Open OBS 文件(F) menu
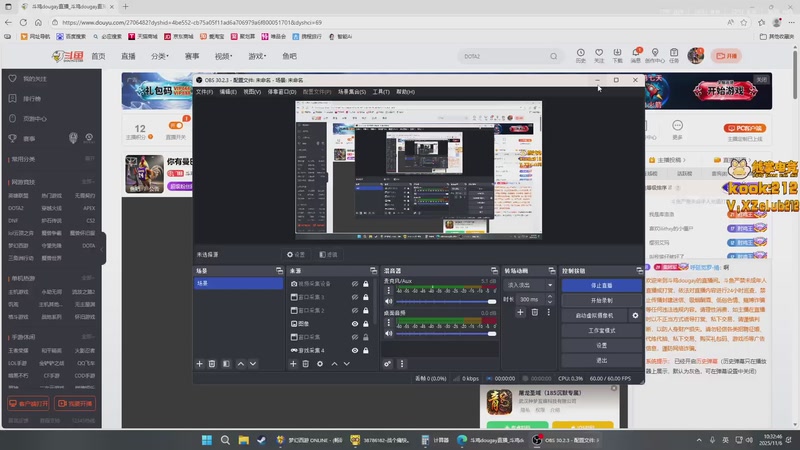The width and height of the screenshot is (800, 450). pos(205,92)
